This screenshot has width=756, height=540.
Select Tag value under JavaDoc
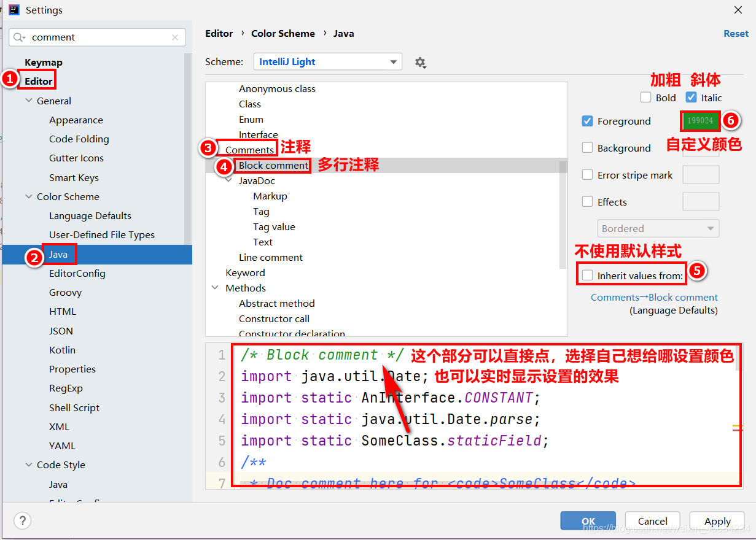pyautogui.click(x=274, y=226)
